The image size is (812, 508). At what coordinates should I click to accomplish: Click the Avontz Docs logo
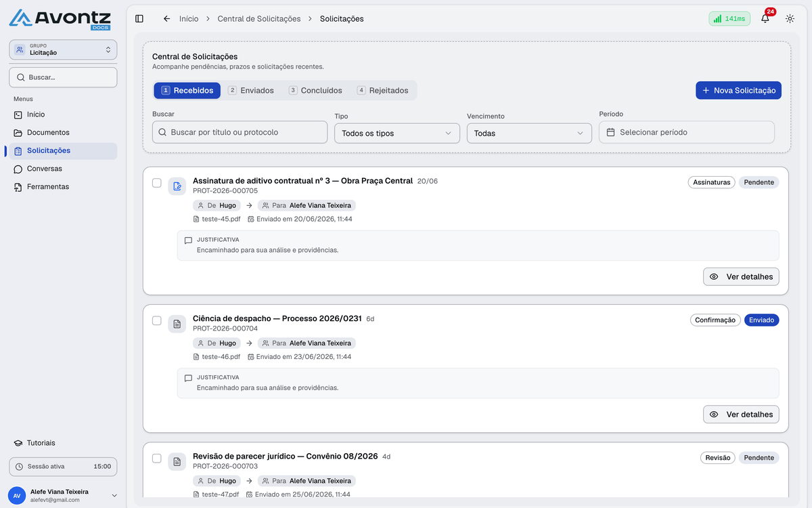tap(60, 19)
